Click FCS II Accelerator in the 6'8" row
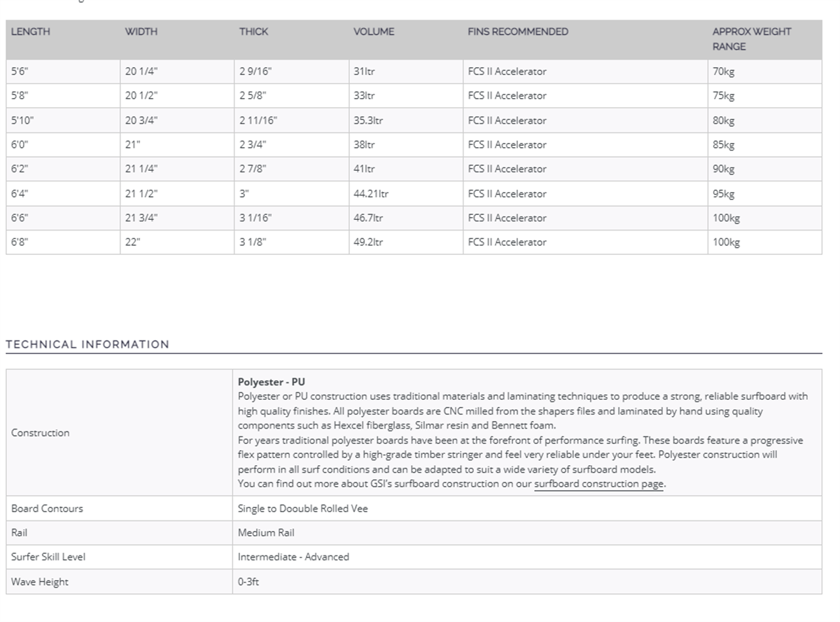This screenshot has width=840, height=622. click(x=507, y=242)
